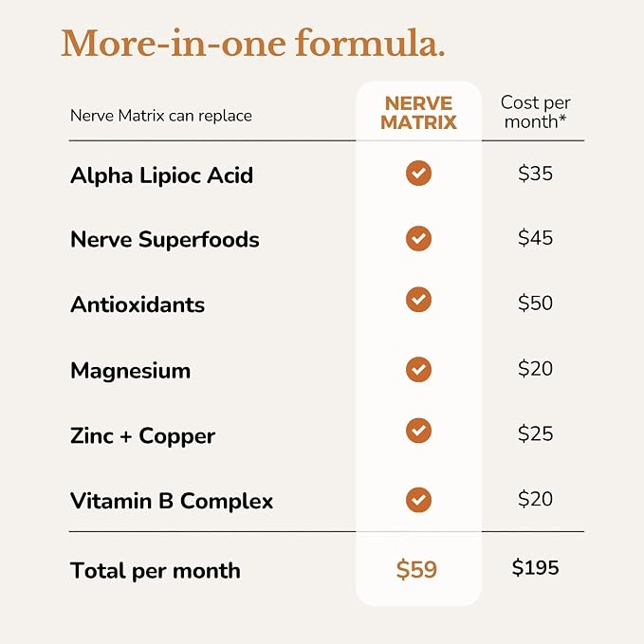The height and width of the screenshot is (644, 644).
Task: Click the $59 Nerve Matrix total
Action: (x=416, y=569)
